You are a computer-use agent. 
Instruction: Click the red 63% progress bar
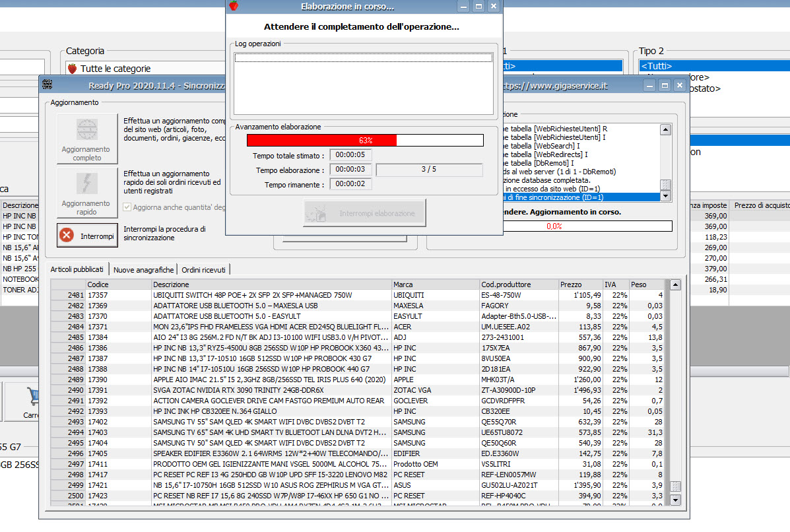point(365,140)
